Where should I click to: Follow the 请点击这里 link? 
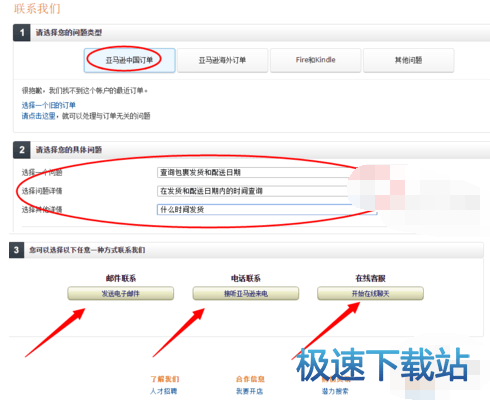pos(38,116)
